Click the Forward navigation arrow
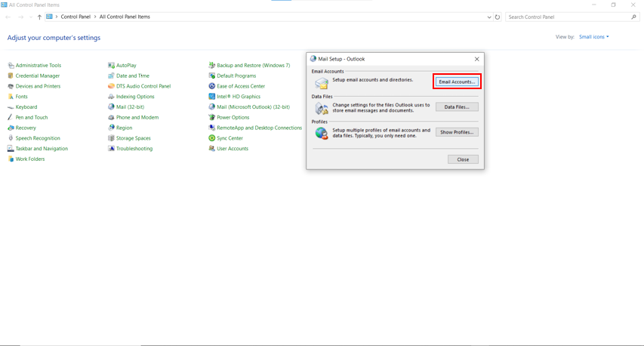The height and width of the screenshot is (346, 644). pos(21,17)
